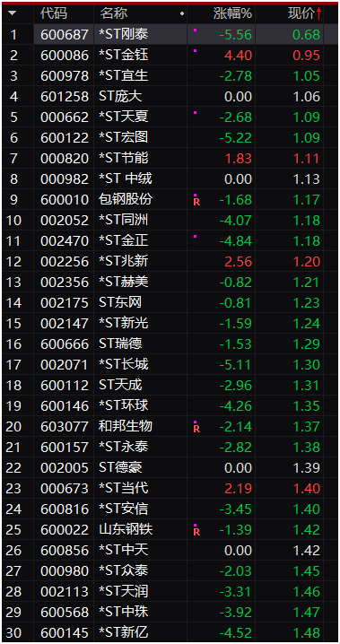Click the 4.40 change value for *ST金钰
This screenshot has width=340, height=644.
click(238, 55)
